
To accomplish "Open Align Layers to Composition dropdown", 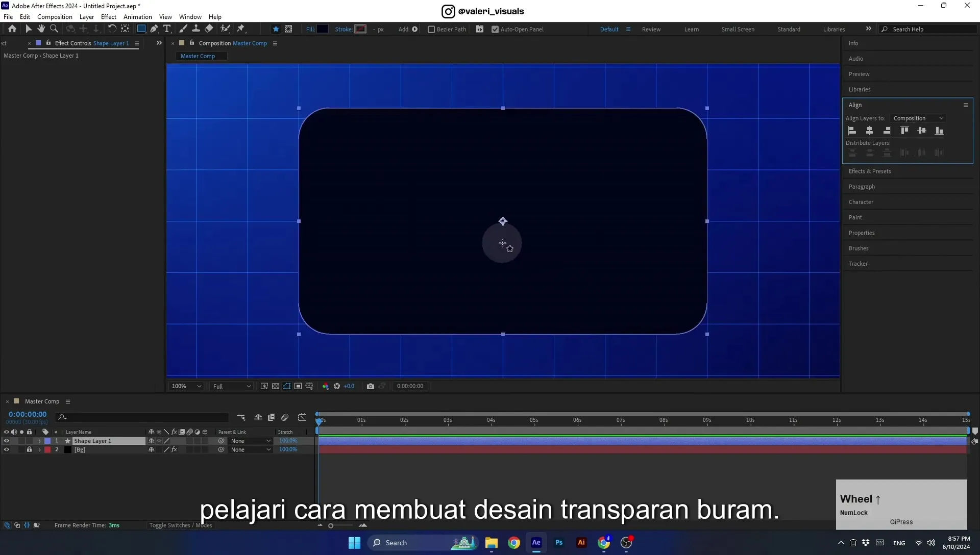I will pos(918,118).
